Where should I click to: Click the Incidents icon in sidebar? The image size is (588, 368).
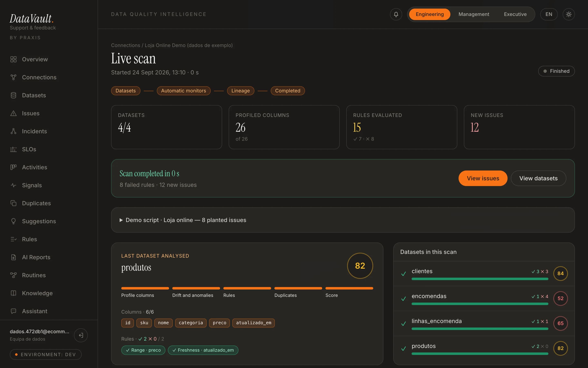click(13, 131)
